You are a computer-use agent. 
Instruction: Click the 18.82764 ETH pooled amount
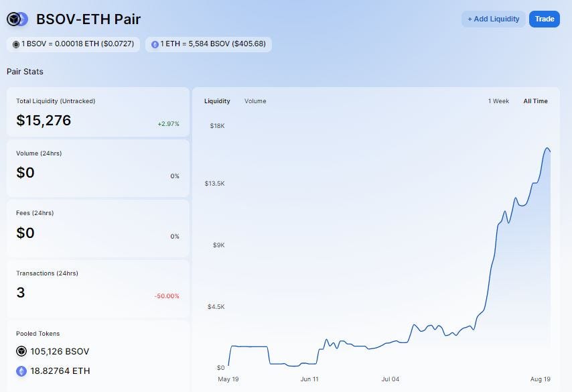tap(60, 371)
